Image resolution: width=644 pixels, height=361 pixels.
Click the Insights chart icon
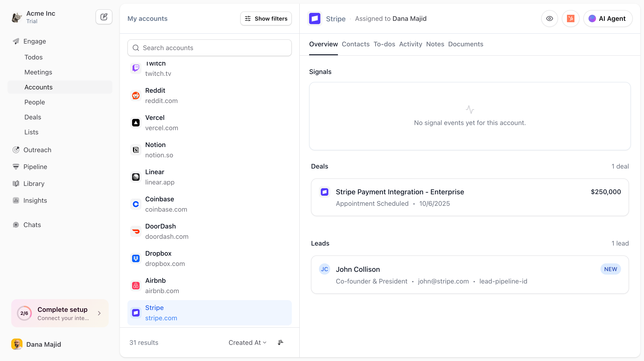[x=16, y=200]
